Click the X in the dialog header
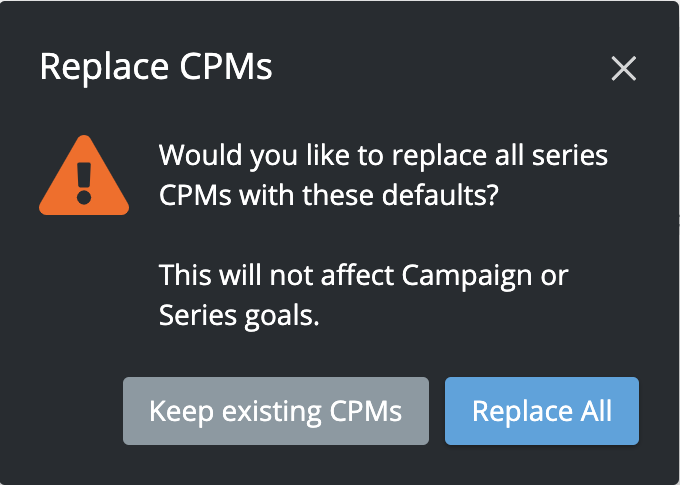This screenshot has width=680, height=485. tap(624, 68)
